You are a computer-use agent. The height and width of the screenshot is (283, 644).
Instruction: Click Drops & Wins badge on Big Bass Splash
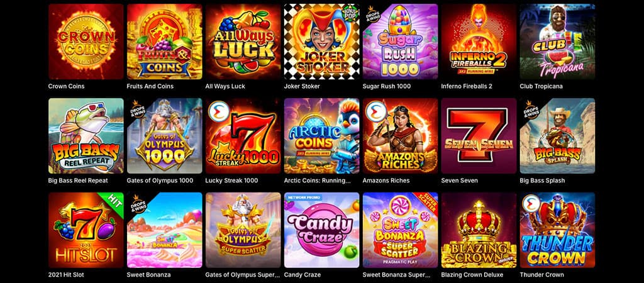[x=530, y=108]
